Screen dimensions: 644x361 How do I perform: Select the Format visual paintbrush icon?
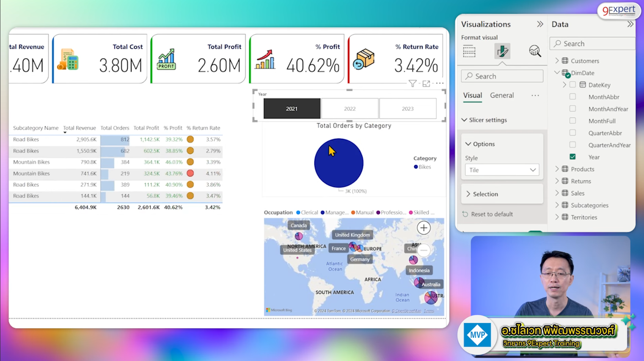pos(502,51)
